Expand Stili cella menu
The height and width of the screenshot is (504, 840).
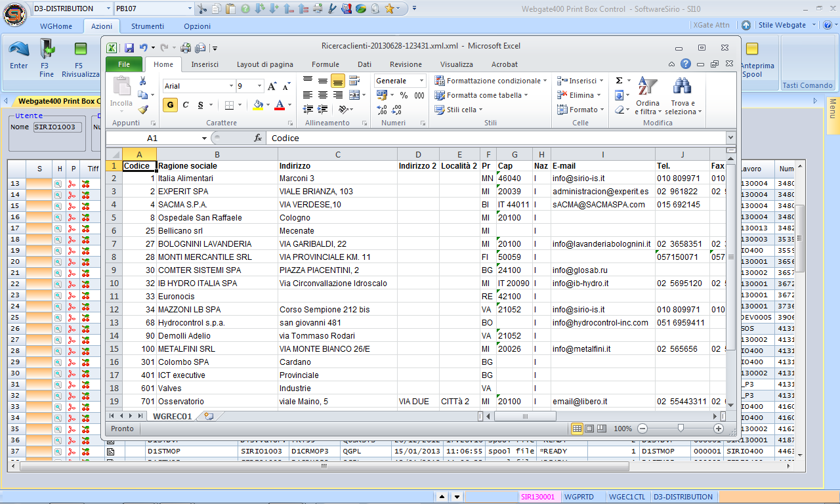tap(459, 110)
